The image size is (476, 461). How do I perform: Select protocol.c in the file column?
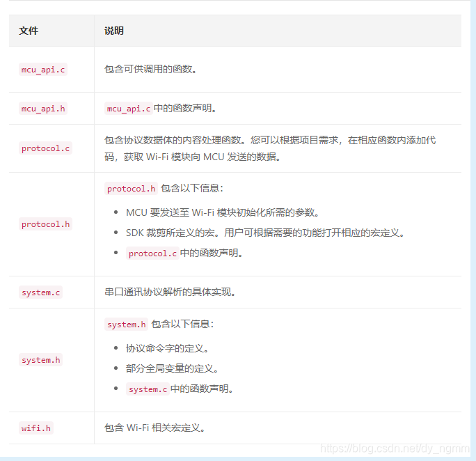click(45, 148)
